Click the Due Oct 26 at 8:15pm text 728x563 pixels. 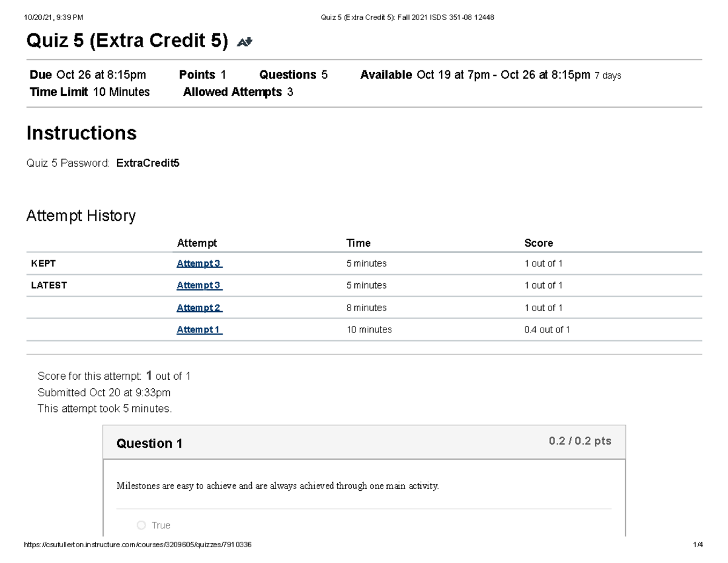tap(86, 75)
